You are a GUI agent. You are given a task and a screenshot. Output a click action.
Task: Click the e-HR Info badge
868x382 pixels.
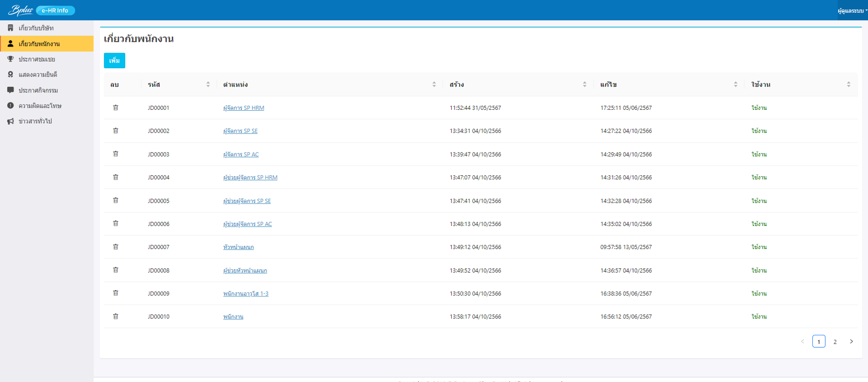(x=55, y=10)
